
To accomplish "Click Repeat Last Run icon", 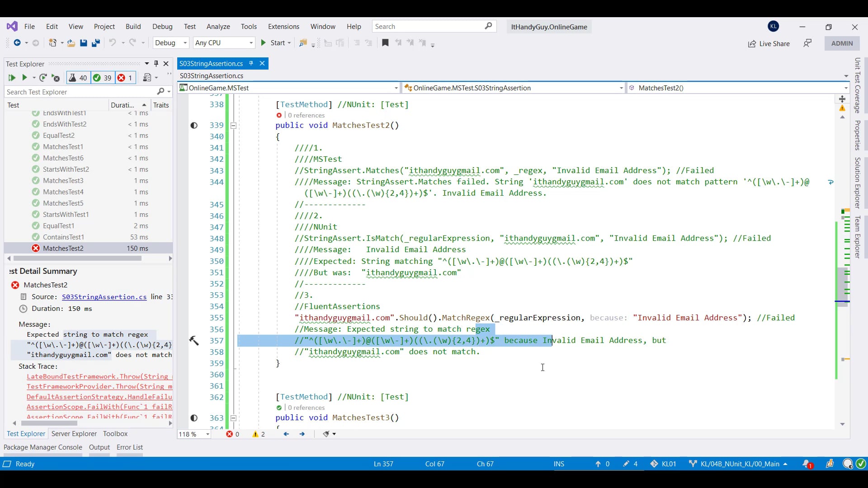I will [x=43, y=78].
